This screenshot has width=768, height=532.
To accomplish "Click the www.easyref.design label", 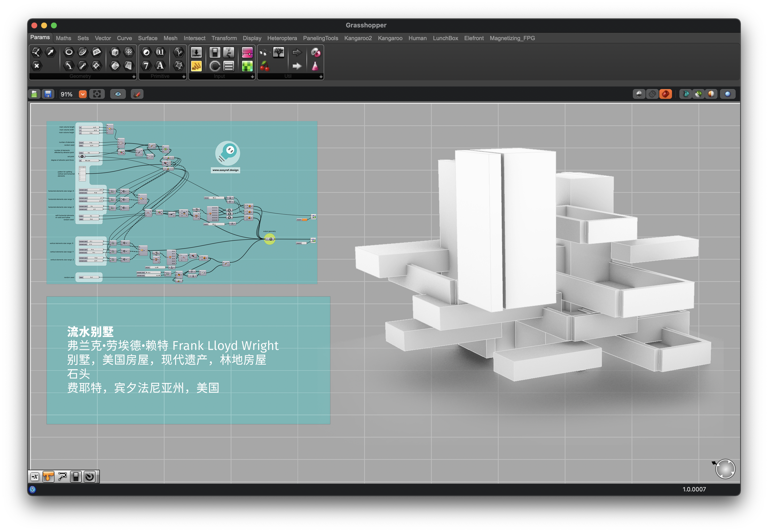I will click(226, 170).
